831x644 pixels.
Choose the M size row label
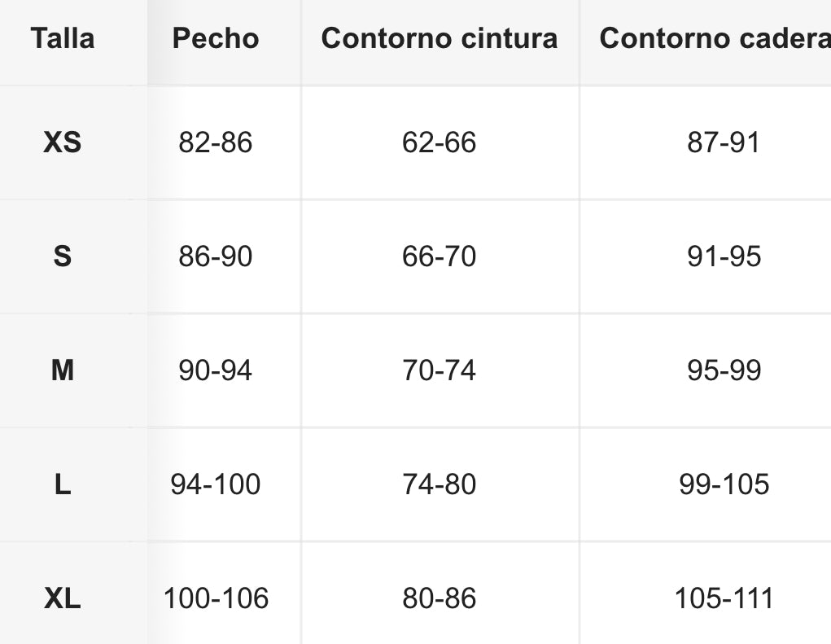coord(63,370)
